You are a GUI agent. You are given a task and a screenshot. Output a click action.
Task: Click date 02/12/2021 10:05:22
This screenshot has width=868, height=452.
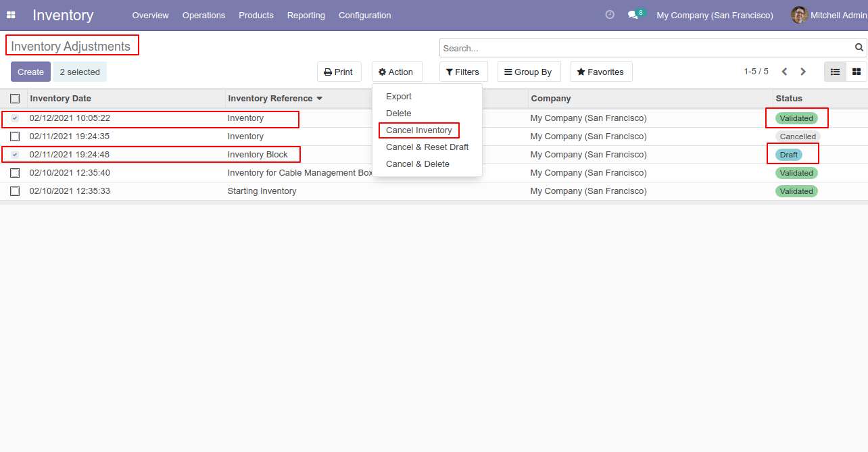pos(70,118)
